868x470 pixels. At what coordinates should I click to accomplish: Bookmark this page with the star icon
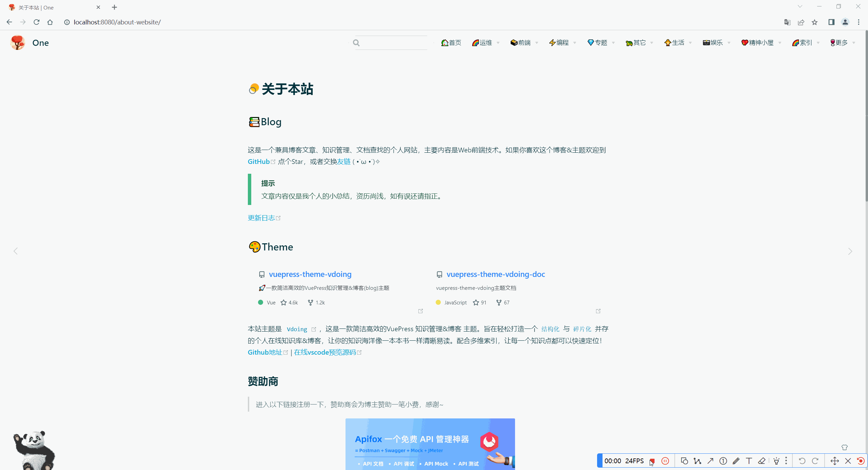tap(814, 22)
